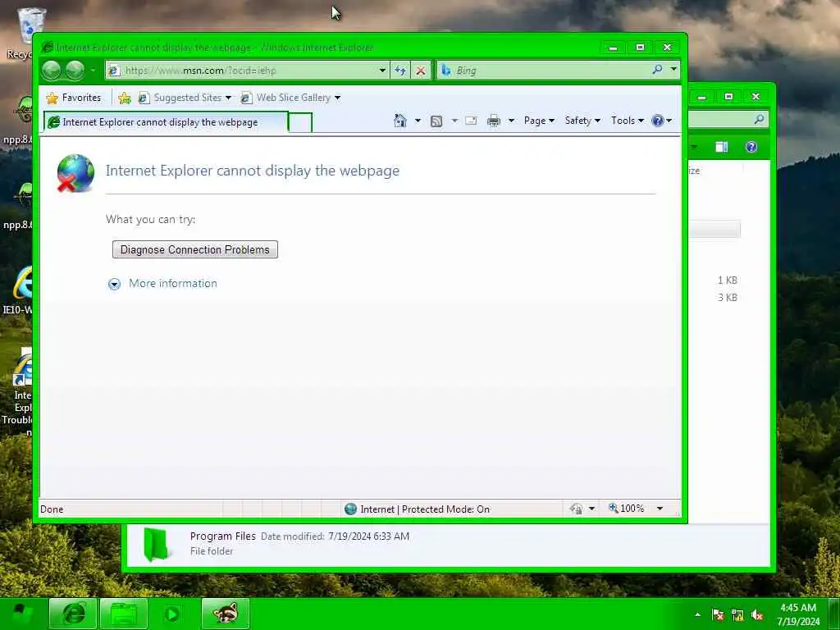
Task: Open the Favorites button
Action: [x=74, y=98]
